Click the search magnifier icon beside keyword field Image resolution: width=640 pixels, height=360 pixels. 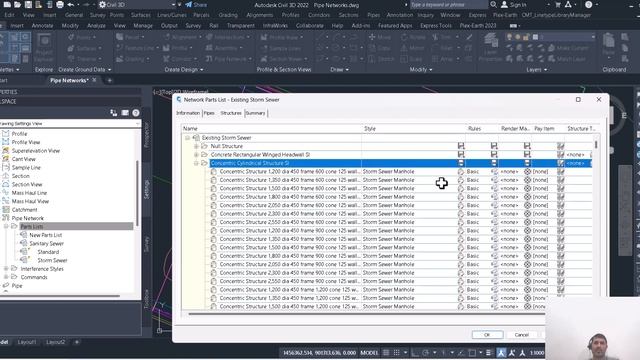[x=493, y=4]
